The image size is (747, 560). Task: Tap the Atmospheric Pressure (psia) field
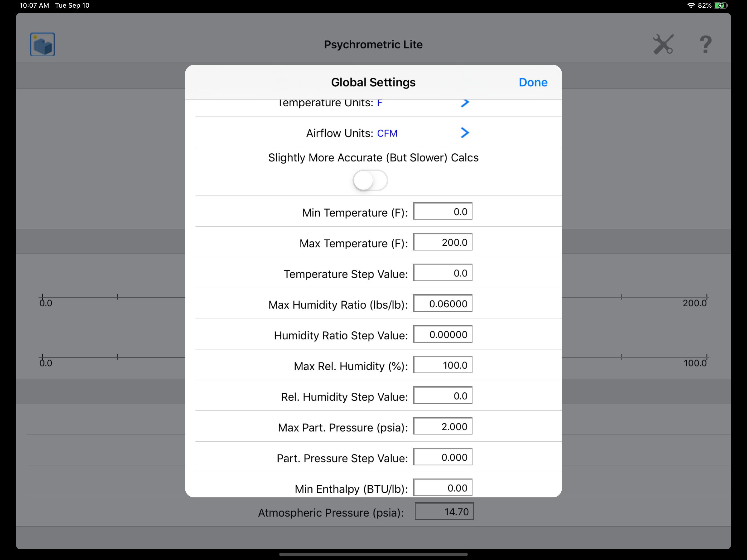444,512
